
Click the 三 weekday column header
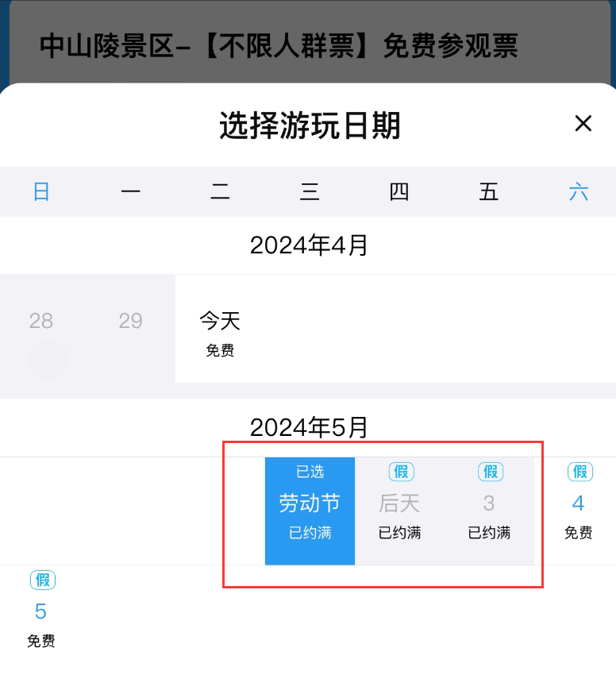310,192
